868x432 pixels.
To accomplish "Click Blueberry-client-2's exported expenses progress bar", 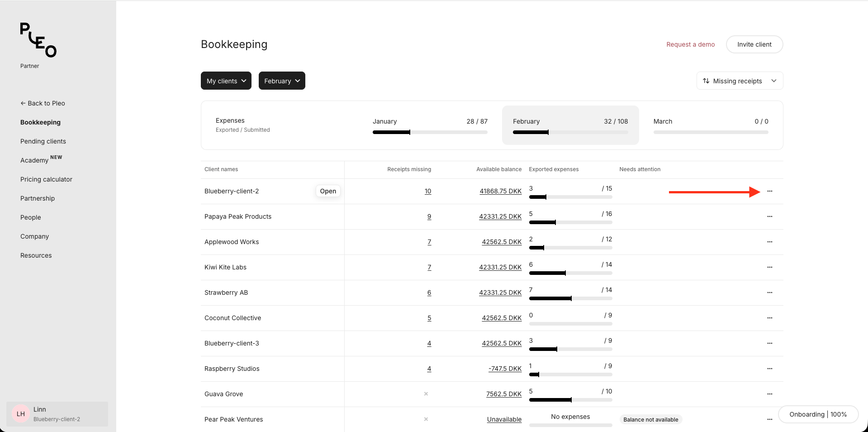I will (x=570, y=197).
